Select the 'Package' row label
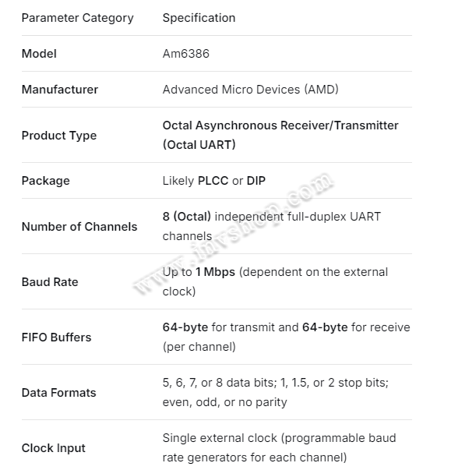 [x=45, y=181]
